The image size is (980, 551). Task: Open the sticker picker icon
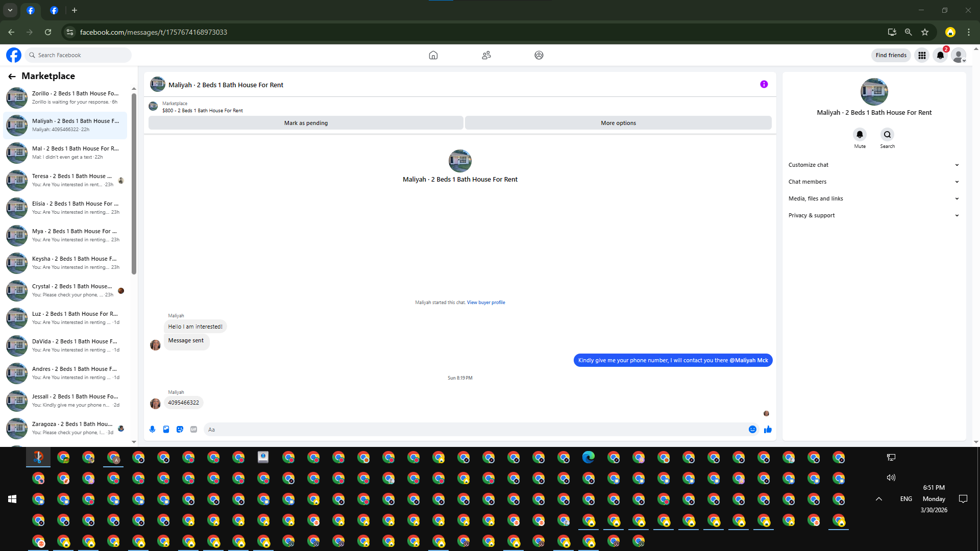point(180,430)
